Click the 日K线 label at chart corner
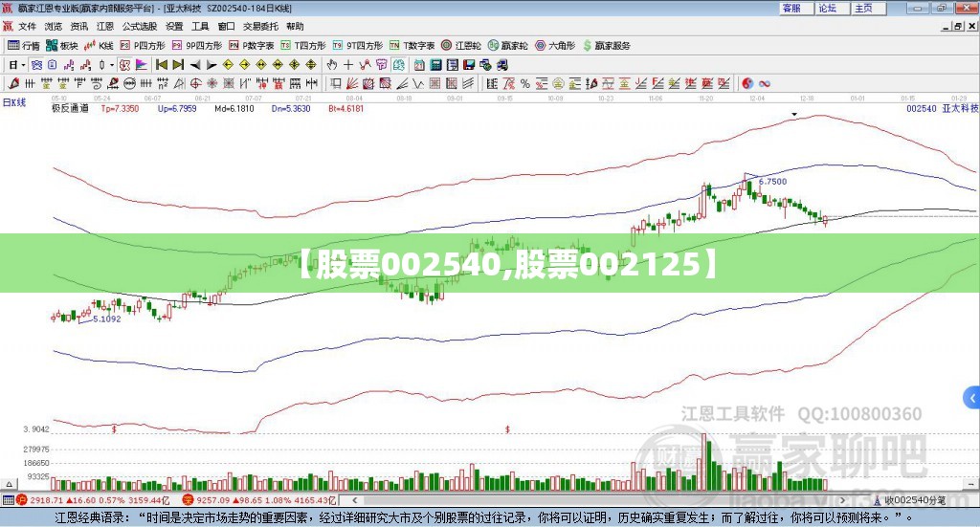This screenshot has height=527, width=980. [14, 102]
